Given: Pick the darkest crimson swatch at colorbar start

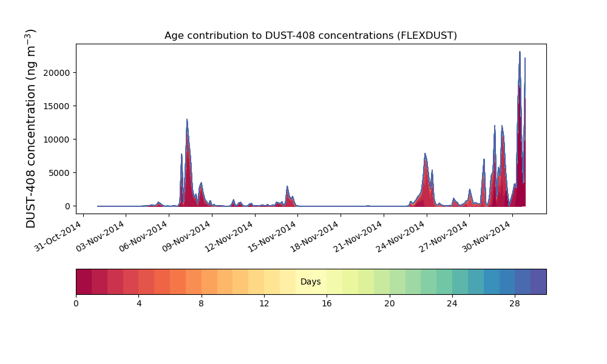Looking at the screenshot, I should pyautogui.click(x=84, y=281).
